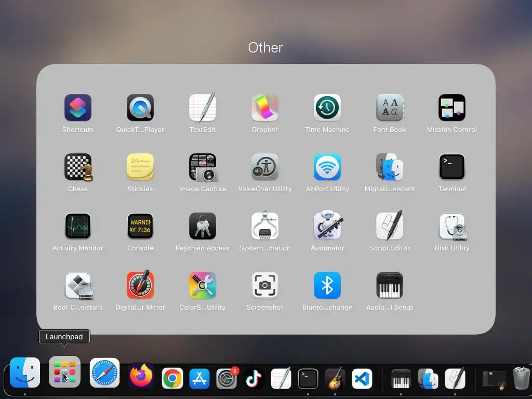Open Digital Color Meter

point(140,285)
